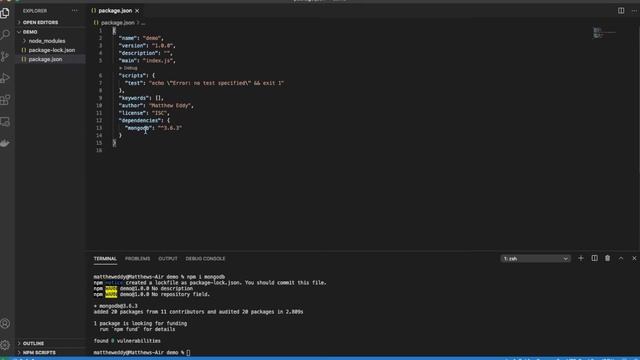The width and height of the screenshot is (640, 360).
Task: Open the Run and Debug view
Action: [5, 78]
